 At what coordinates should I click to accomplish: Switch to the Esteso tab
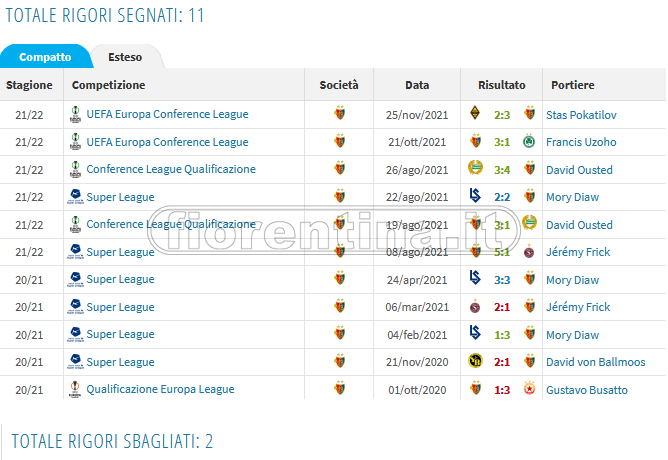125,57
